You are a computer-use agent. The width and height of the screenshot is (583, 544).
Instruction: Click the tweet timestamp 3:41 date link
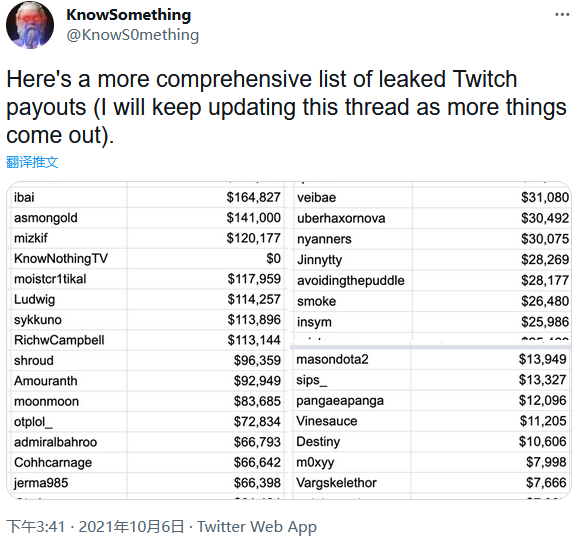point(95,527)
